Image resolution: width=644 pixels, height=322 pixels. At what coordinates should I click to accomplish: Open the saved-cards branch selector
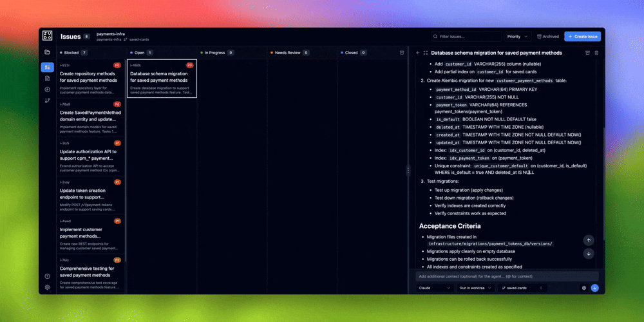(x=522, y=288)
